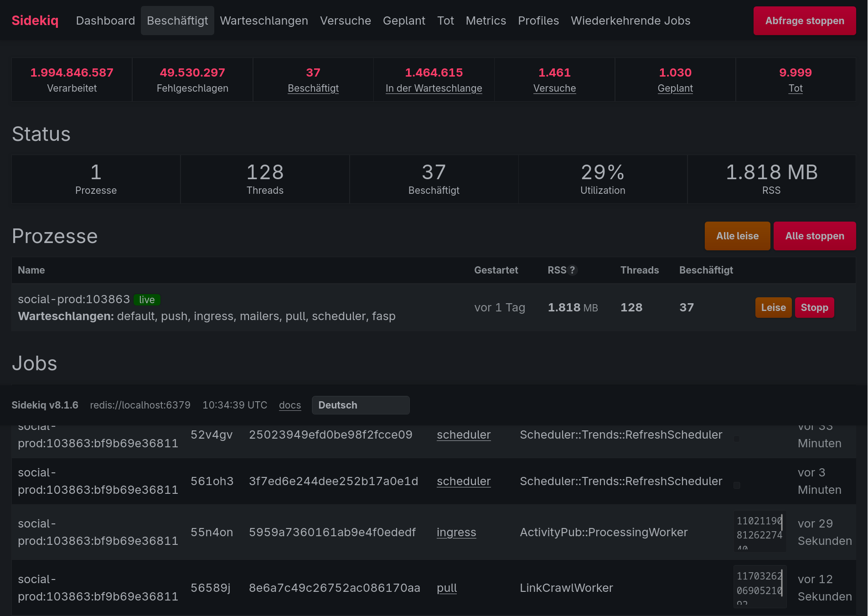The width and height of the screenshot is (868, 616).
Task: Click the 49.530.297 Fehlgeschlagen value
Action: click(x=192, y=72)
